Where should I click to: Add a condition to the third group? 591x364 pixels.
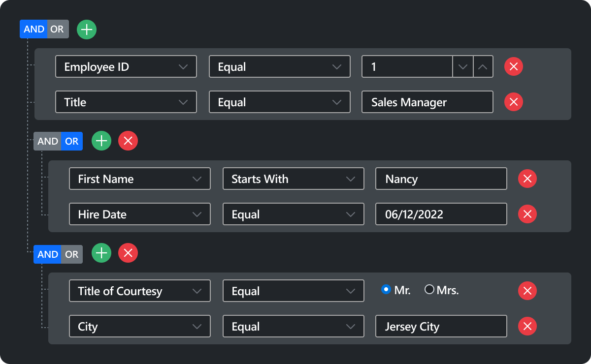pos(101,253)
